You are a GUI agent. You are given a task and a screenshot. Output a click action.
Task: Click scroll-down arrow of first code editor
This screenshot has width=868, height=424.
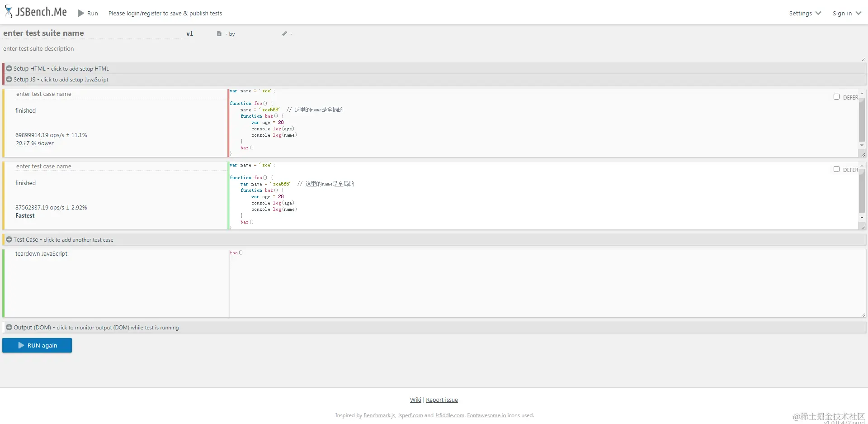tap(862, 145)
